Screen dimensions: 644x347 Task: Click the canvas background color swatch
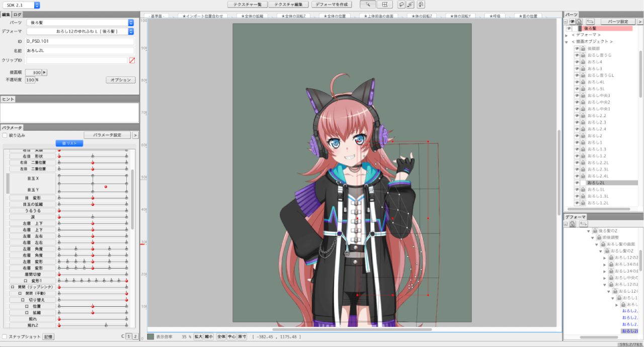click(151, 336)
